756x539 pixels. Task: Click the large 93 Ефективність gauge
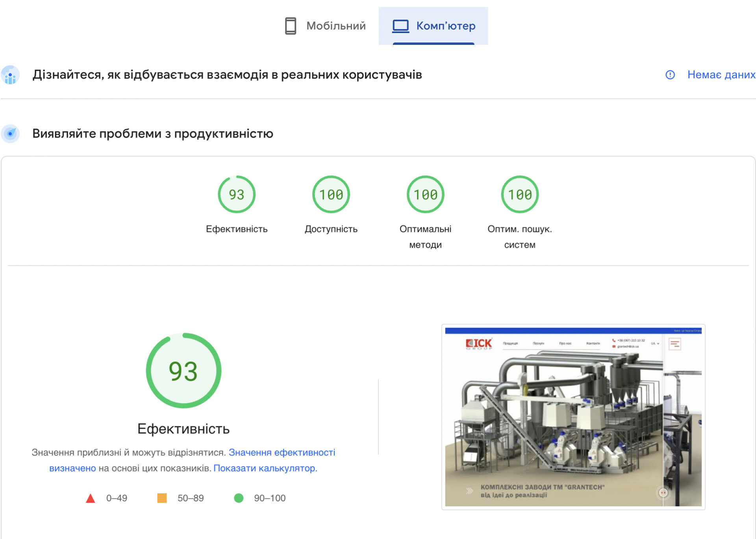coord(183,370)
